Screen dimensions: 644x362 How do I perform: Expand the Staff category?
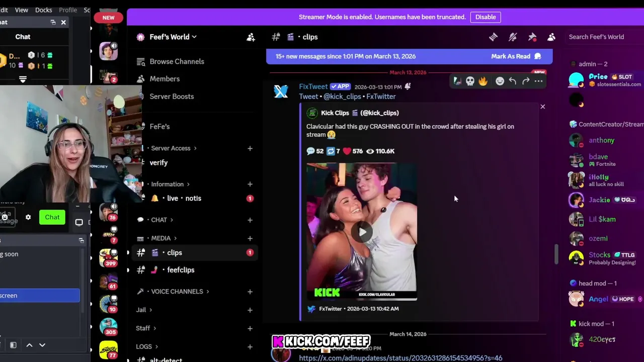point(146,328)
